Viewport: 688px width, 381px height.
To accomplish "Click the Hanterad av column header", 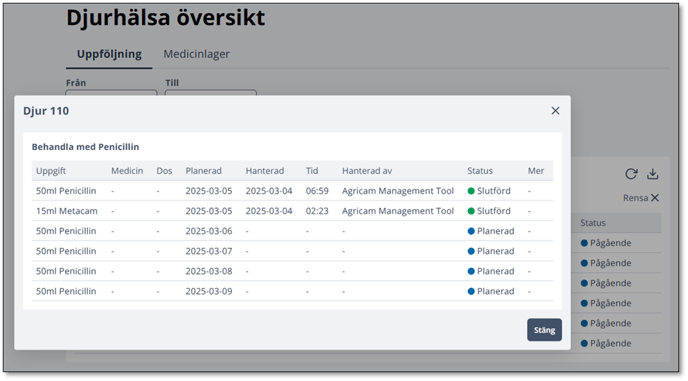I will [x=367, y=171].
